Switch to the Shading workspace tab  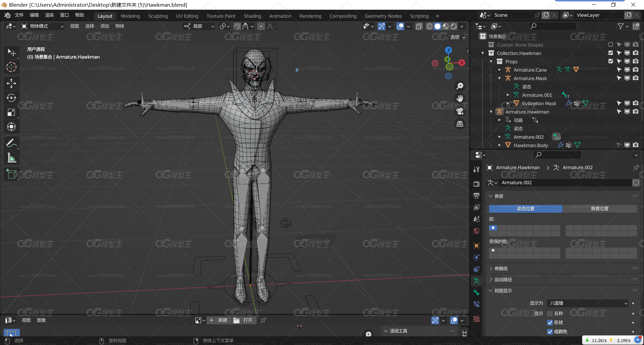coord(252,16)
